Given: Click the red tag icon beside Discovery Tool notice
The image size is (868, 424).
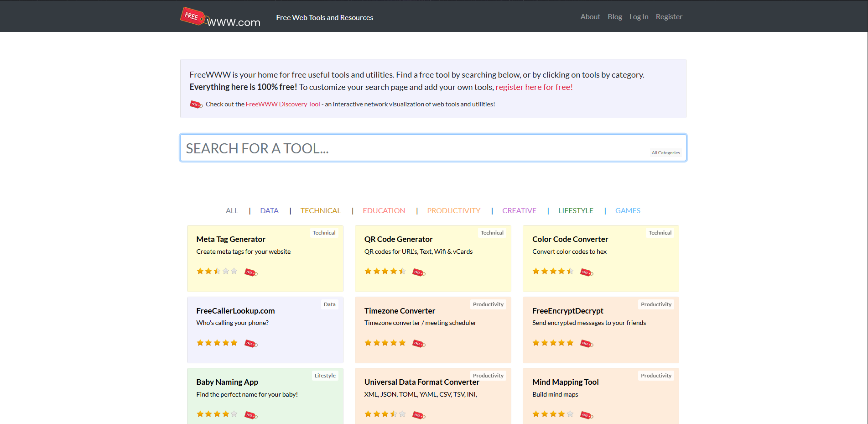Looking at the screenshot, I should 196,105.
